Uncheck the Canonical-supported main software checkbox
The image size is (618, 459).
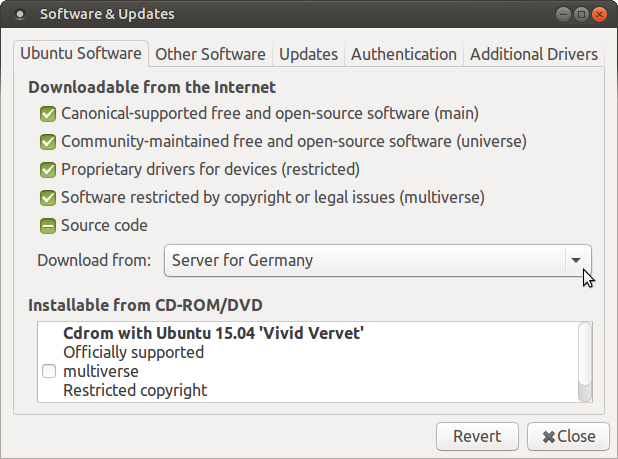48,114
